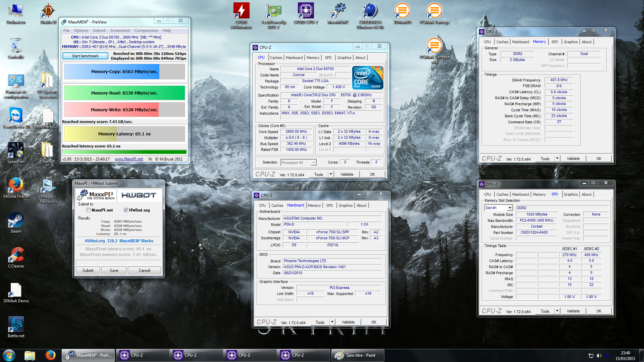Switch to About tab in SPD window
This screenshot has width=644, height=362.
tap(586, 194)
